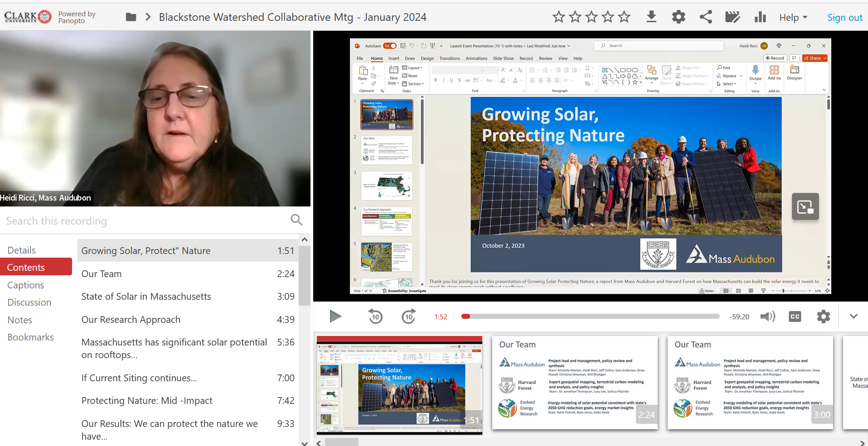Open player settings gear beside the CC button

click(x=824, y=317)
